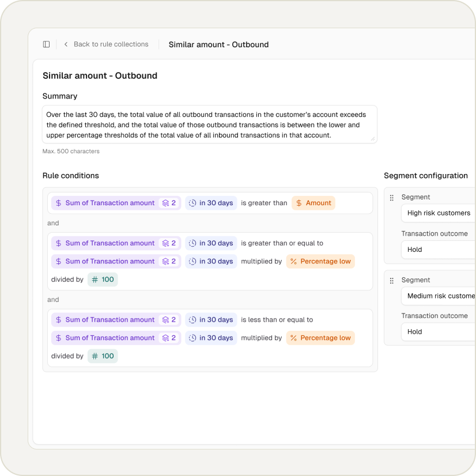The image size is (476, 476).
Task: Change the 'is greater than or equal to' operator
Action: (282, 243)
